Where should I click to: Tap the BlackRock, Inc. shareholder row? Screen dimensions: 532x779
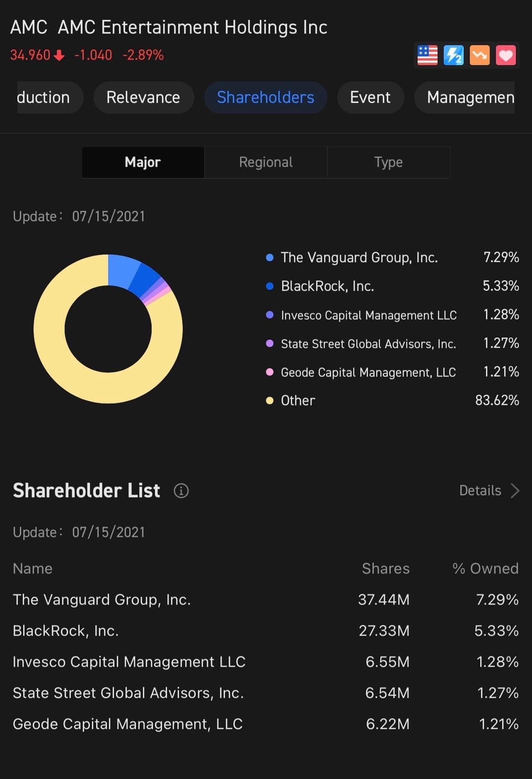[265, 631]
